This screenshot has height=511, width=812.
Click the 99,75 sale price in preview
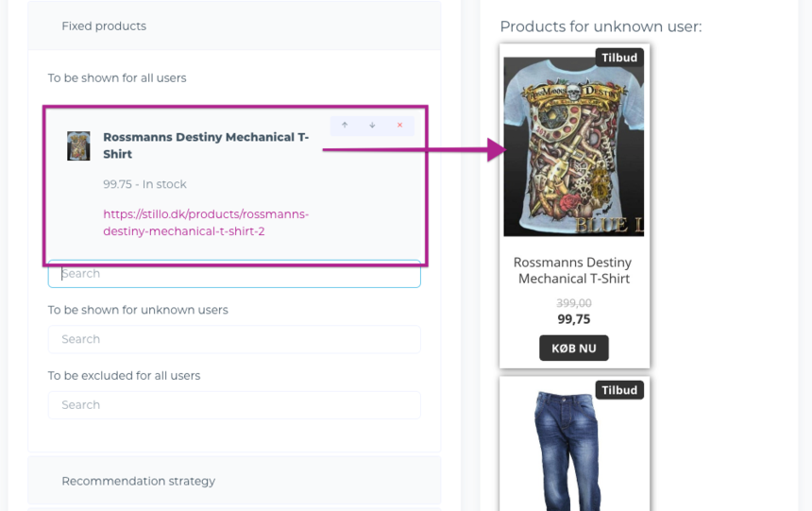pos(573,319)
